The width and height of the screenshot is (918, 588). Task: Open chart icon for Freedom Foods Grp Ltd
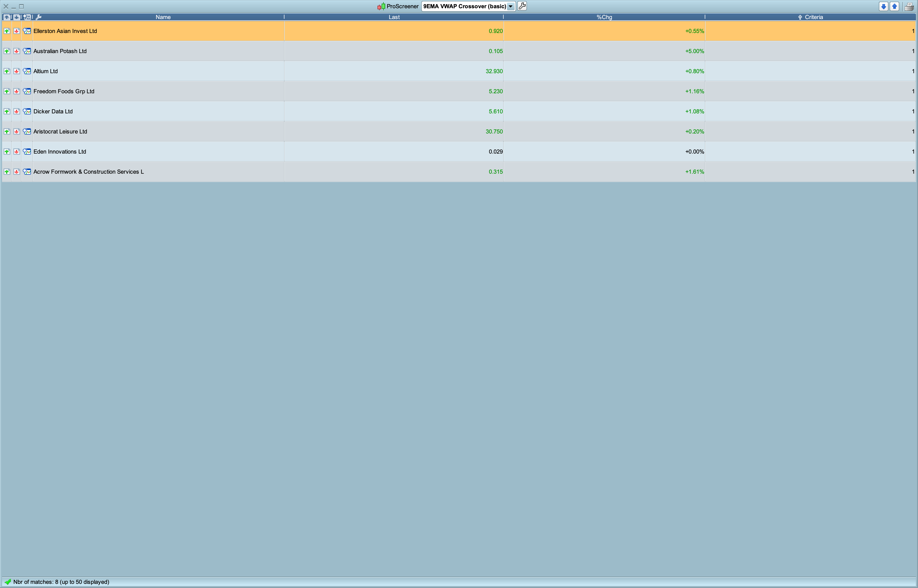(x=27, y=91)
